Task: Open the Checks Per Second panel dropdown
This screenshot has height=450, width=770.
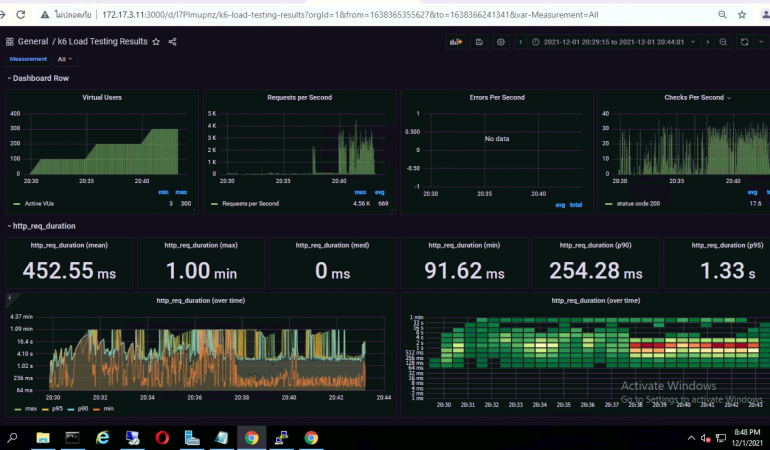Action: (697, 97)
